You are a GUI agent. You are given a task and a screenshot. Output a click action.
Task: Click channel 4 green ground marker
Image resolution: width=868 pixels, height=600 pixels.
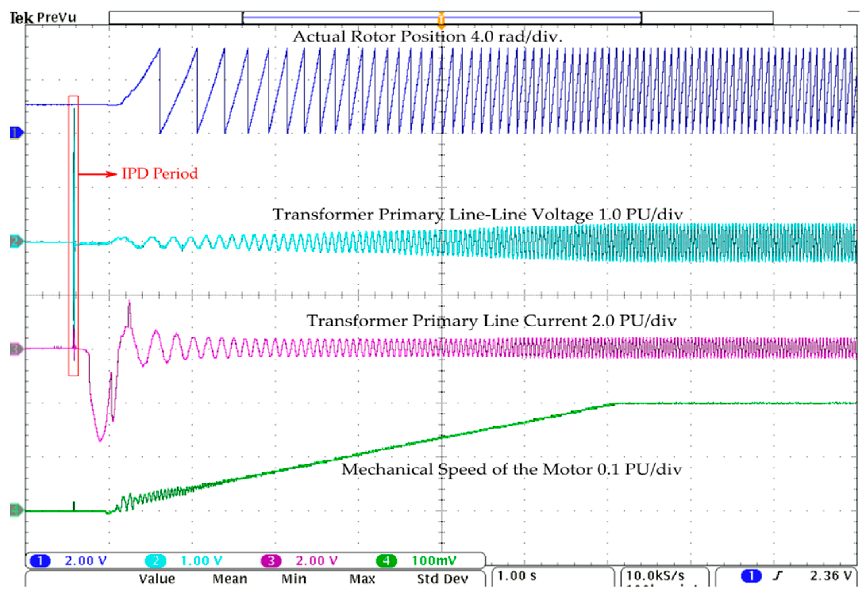pyautogui.click(x=15, y=510)
